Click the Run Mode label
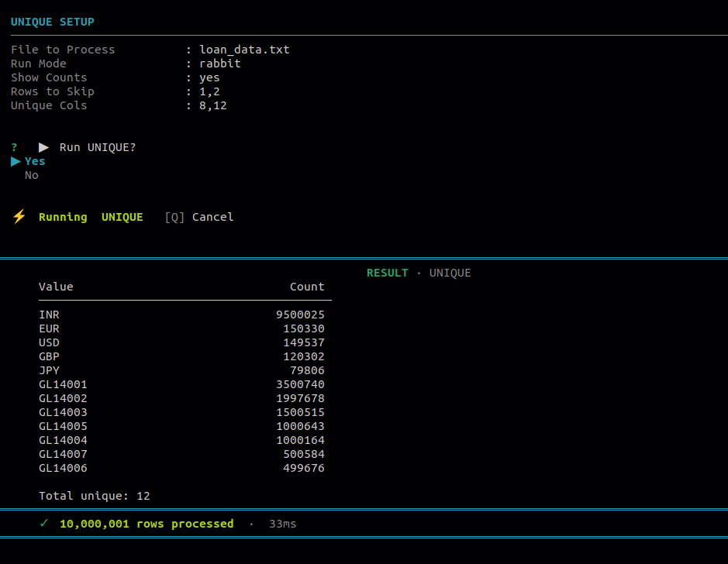728x564 pixels. pos(39,64)
